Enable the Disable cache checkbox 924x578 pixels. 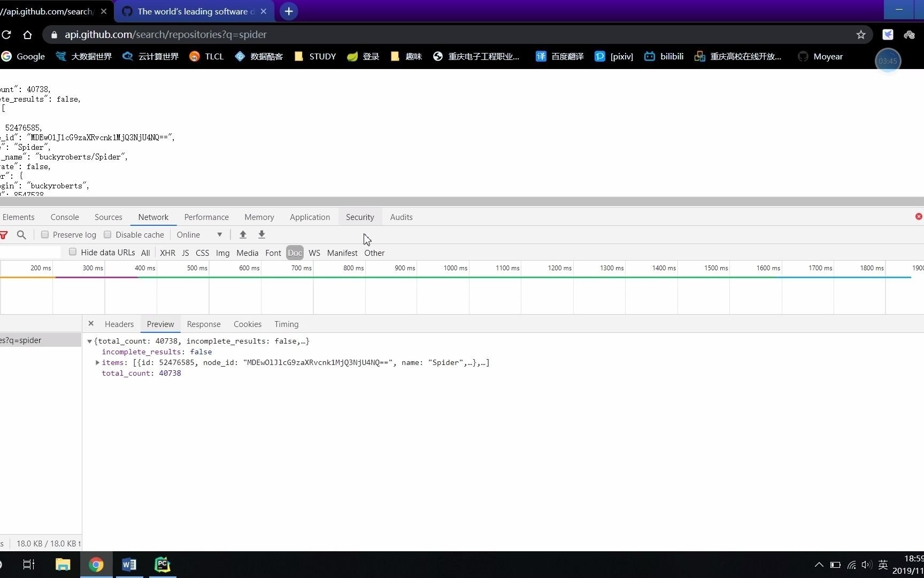(x=107, y=234)
